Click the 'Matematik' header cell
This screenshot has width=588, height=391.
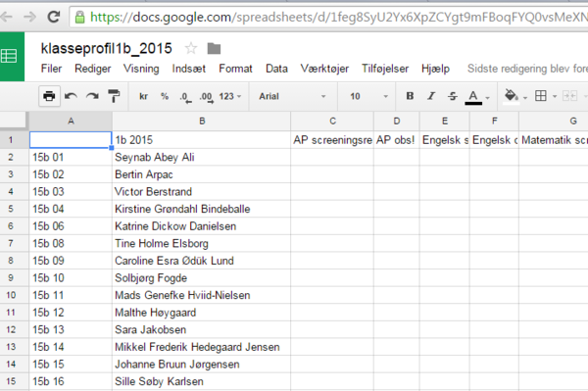point(554,140)
